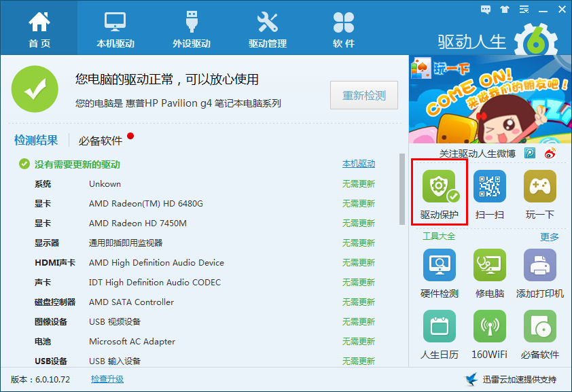
Task: Click the 重新检测 re-detect button
Action: [x=364, y=95]
